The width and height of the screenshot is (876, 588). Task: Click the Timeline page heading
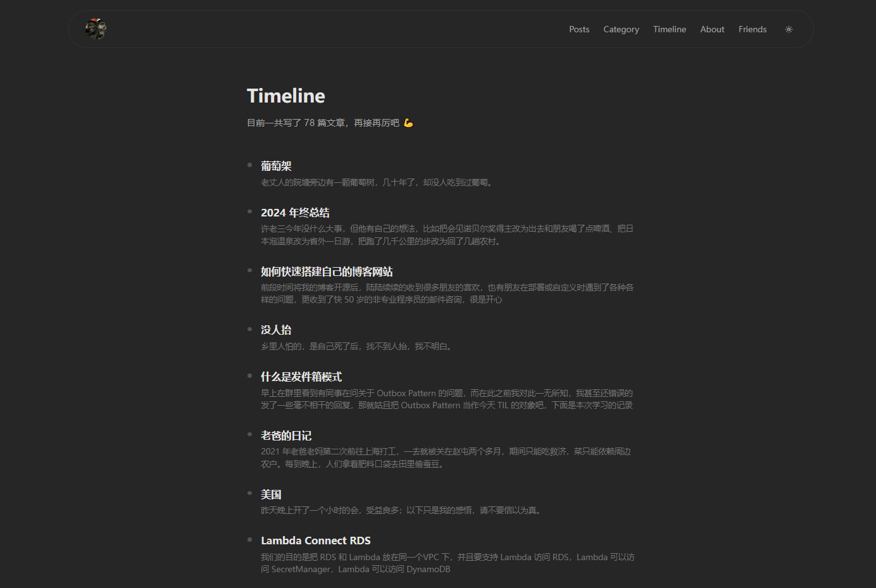point(285,96)
